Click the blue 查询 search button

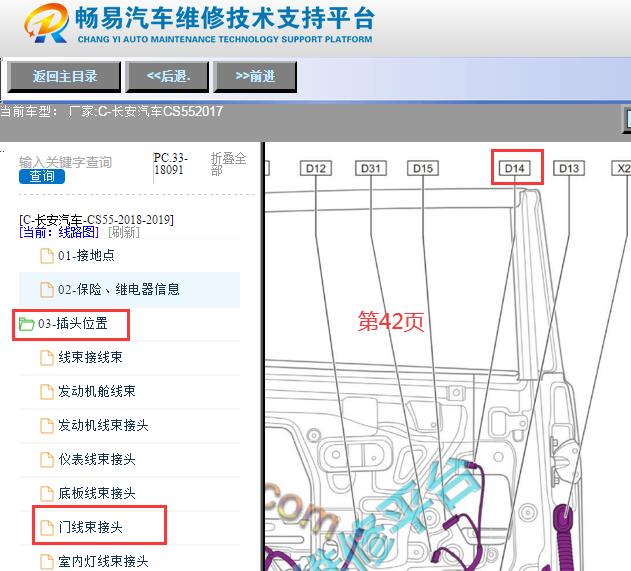42,176
